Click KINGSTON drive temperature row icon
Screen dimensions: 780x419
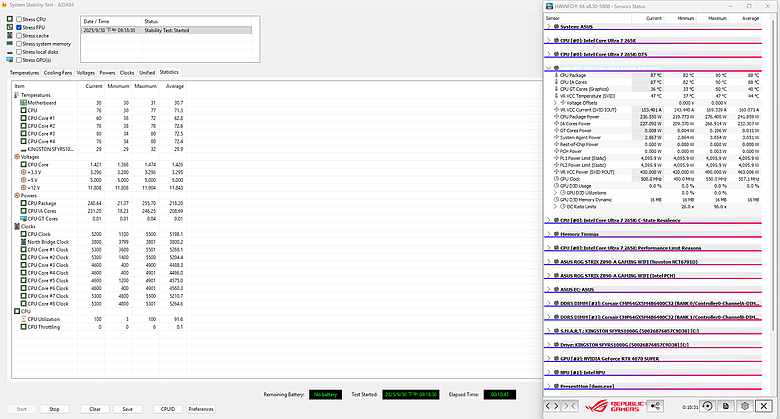click(23, 149)
